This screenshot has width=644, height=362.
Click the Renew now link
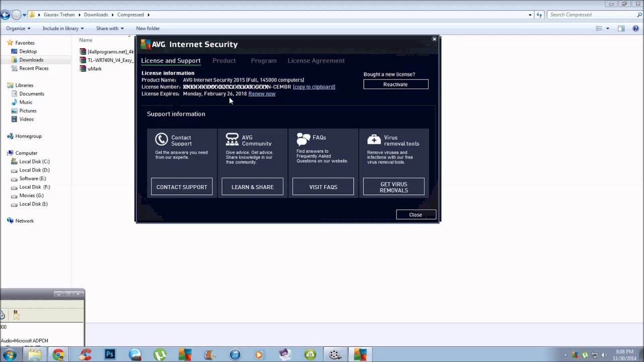pos(262,94)
